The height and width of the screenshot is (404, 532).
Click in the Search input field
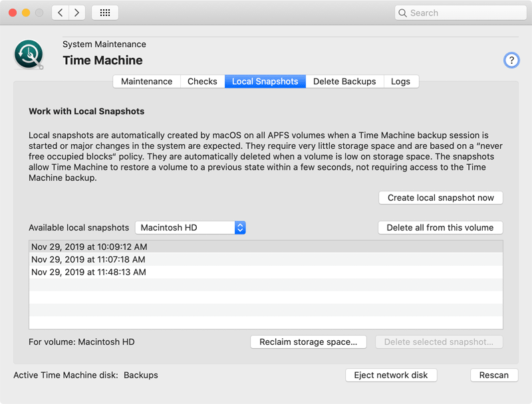pos(460,13)
